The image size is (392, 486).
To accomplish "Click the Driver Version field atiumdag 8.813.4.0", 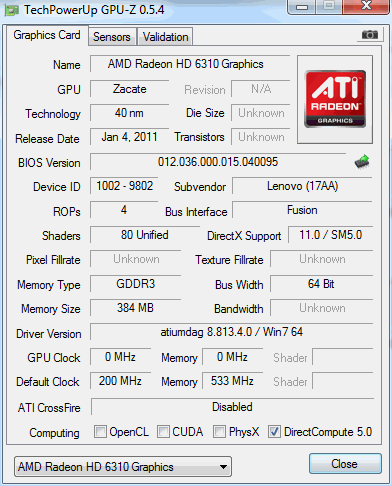I will [x=231, y=332].
